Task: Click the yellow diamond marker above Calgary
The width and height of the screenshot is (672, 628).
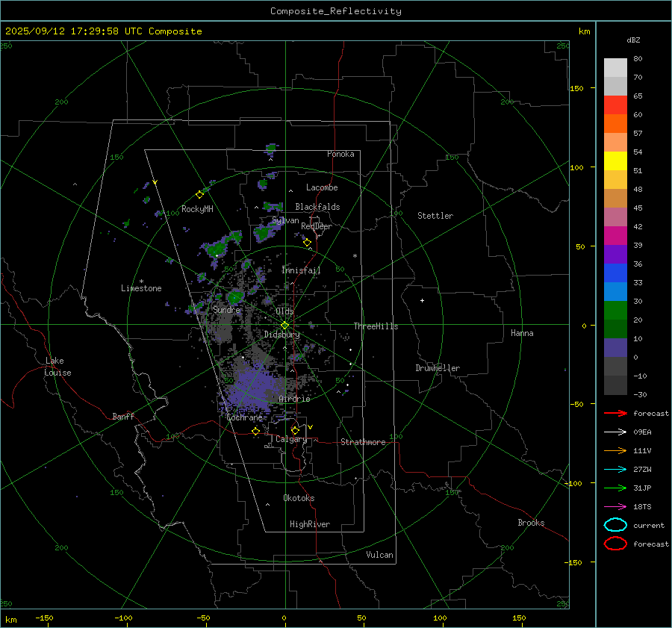Action: pyautogui.click(x=295, y=430)
